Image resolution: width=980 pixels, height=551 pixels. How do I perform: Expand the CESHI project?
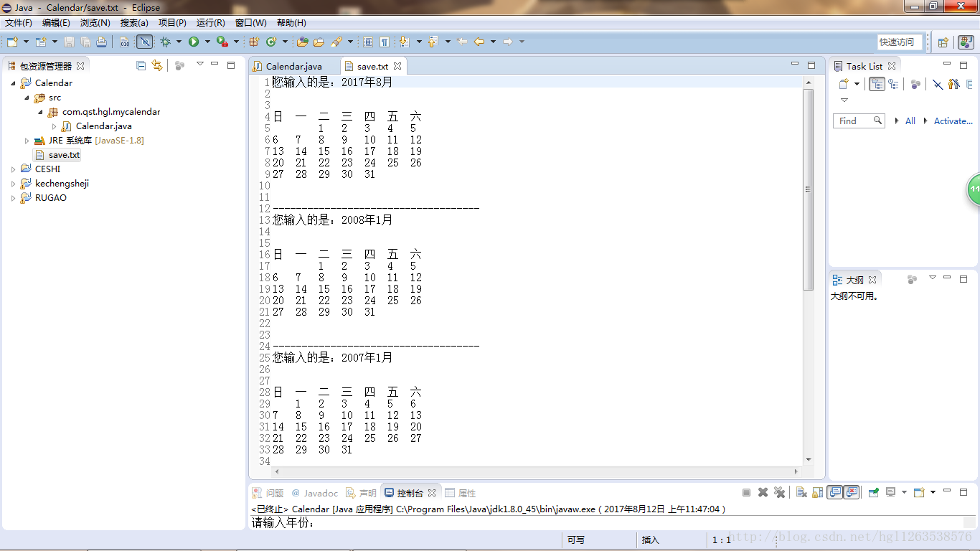pos(13,169)
